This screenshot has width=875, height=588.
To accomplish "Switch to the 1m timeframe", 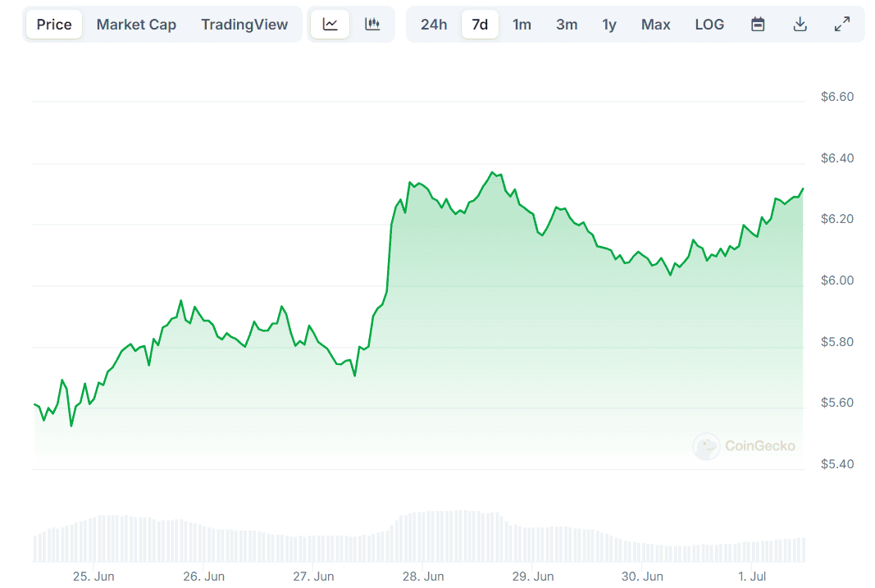I will 522,24.
